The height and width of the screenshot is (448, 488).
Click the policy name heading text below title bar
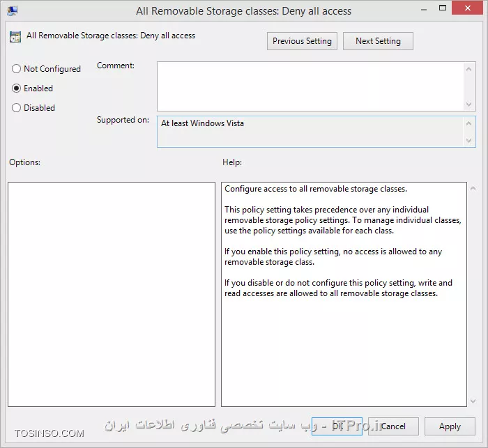click(x=110, y=36)
